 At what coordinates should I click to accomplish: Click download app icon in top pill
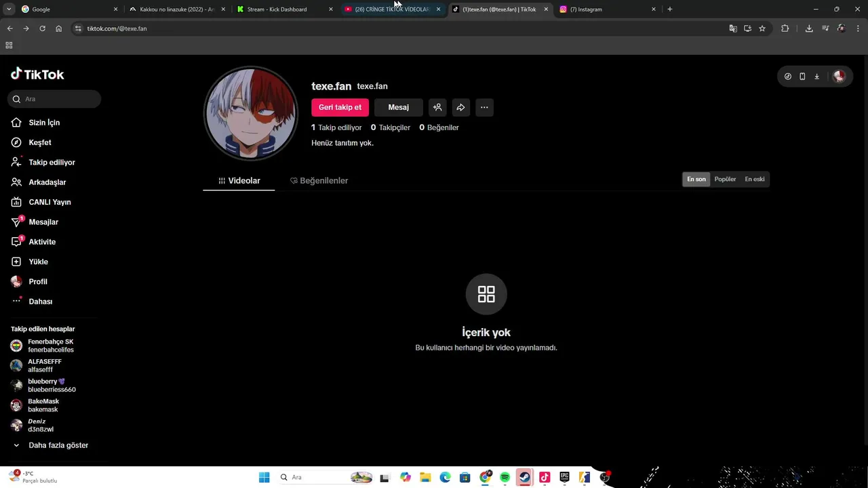tap(816, 77)
